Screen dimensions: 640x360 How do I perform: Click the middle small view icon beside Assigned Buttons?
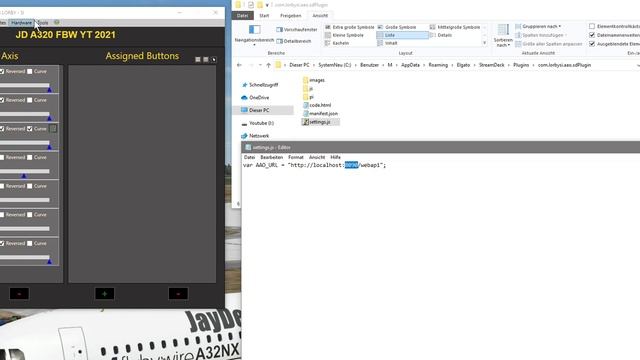pyautogui.click(x=206, y=60)
